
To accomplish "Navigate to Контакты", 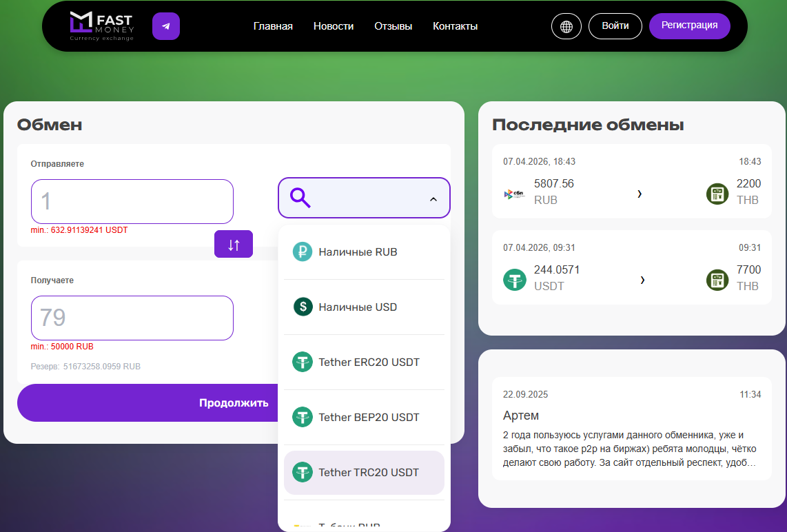I will click(x=455, y=26).
